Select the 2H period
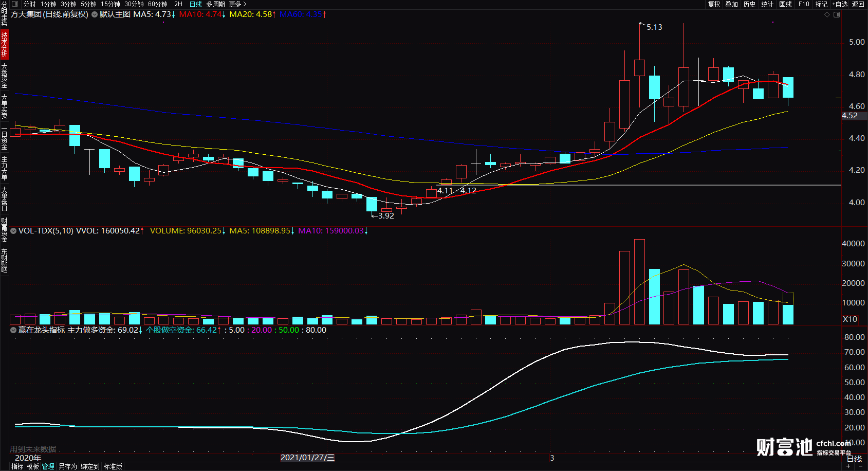 178,4
